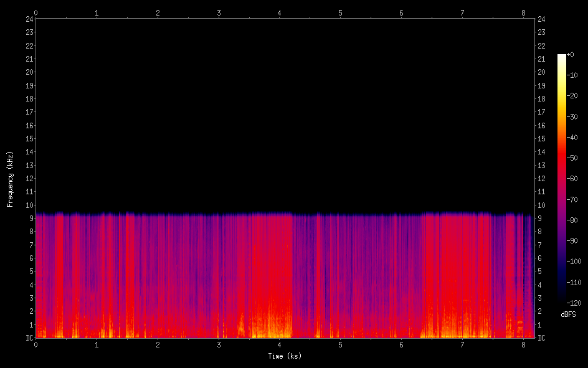
Task: Click the 'Frequency (kHz)' axis label
Action: pos(10,178)
